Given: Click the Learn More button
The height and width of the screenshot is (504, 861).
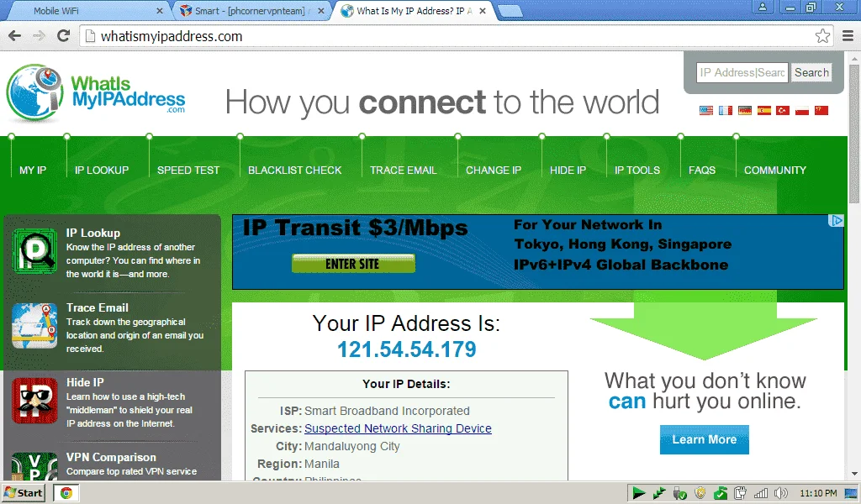Looking at the screenshot, I should coord(704,439).
